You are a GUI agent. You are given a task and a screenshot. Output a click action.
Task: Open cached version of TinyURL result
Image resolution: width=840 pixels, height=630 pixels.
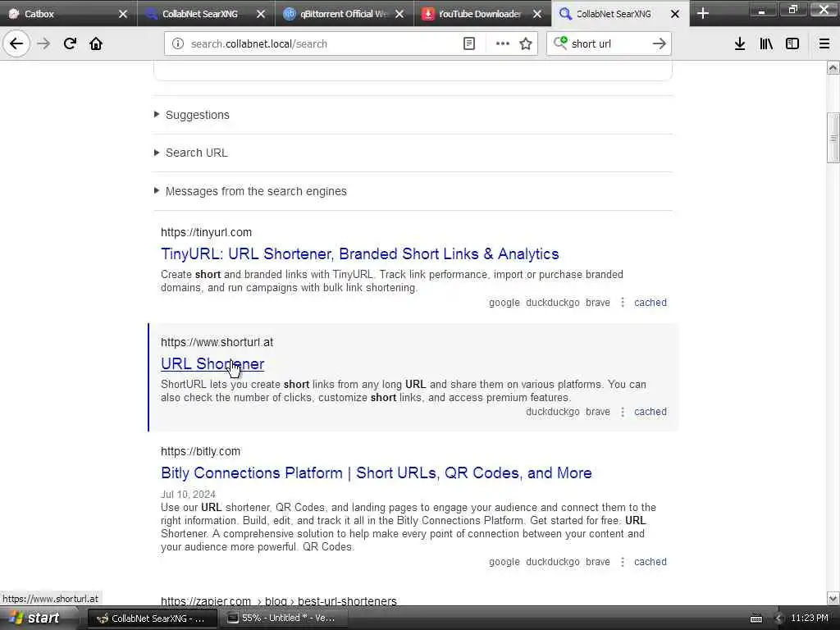651,303
